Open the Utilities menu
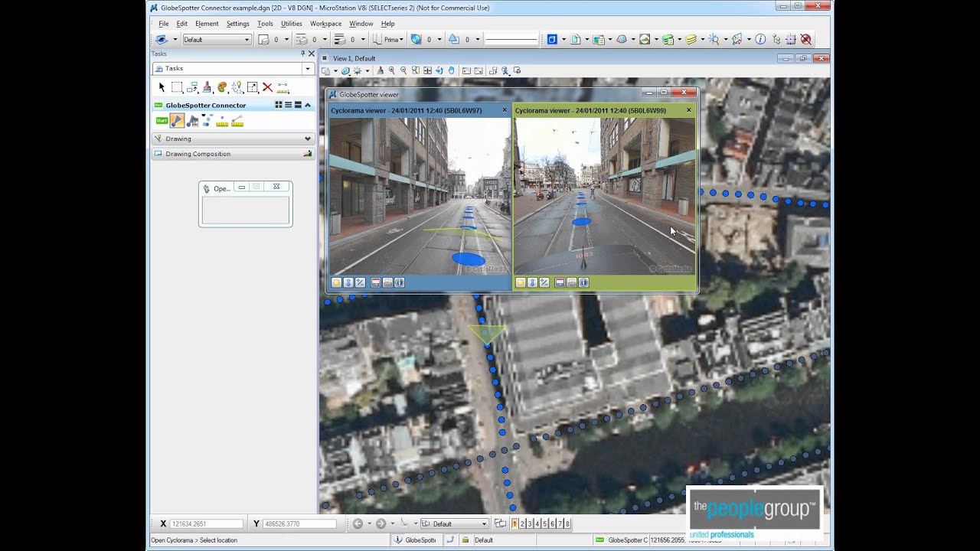The width and height of the screenshot is (980, 551). 292,24
